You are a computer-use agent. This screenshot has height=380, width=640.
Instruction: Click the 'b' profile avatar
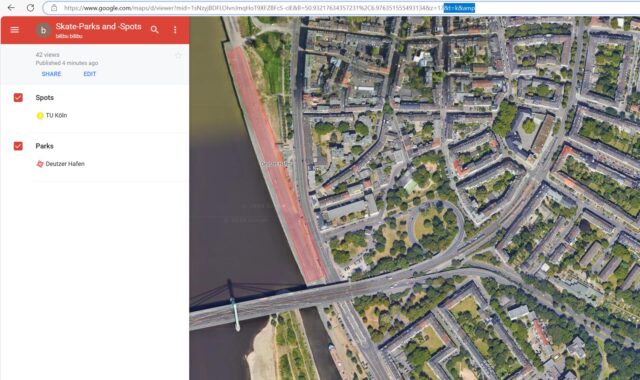43,30
